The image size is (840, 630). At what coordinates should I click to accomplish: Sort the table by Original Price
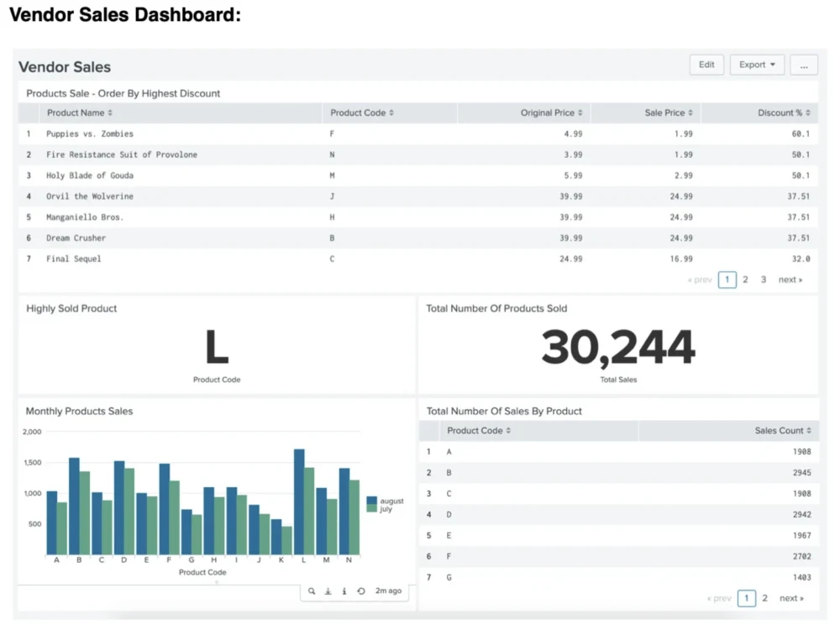(551, 112)
